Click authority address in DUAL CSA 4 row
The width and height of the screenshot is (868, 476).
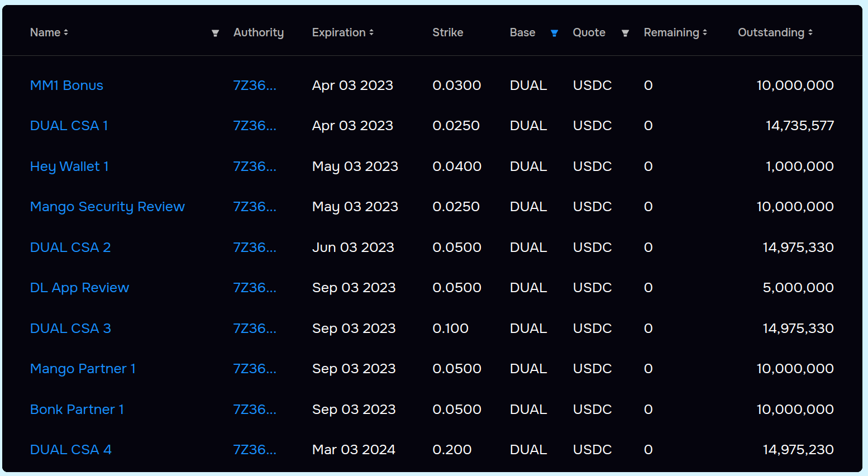254,450
